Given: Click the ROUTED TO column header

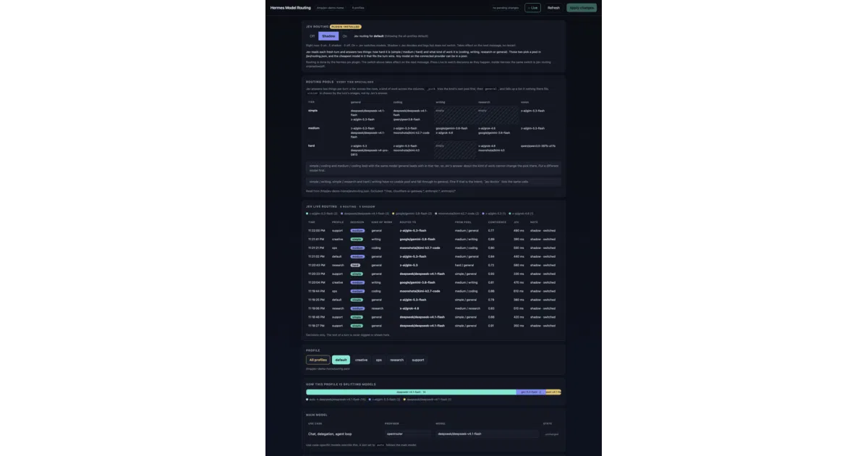Looking at the screenshot, I should tap(408, 222).
